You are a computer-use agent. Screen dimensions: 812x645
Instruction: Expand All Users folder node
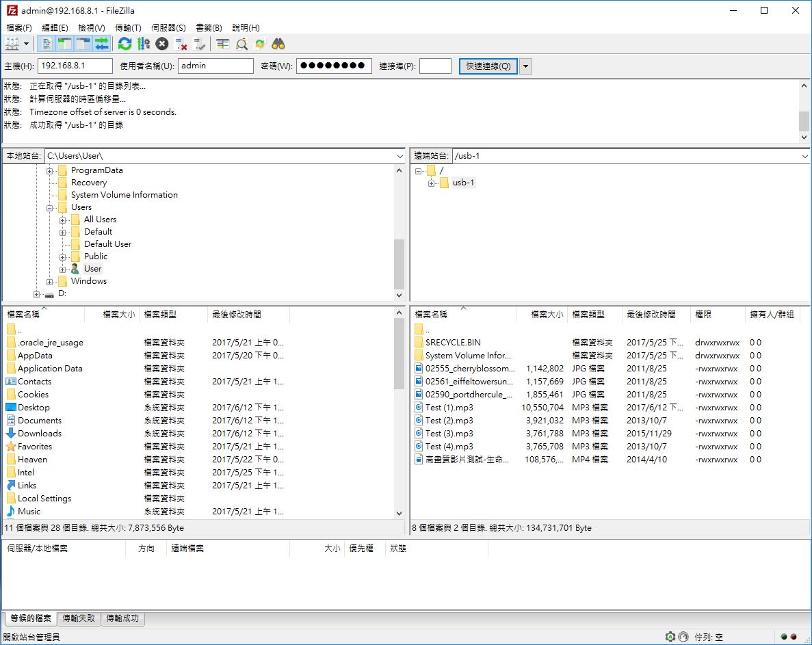point(63,220)
